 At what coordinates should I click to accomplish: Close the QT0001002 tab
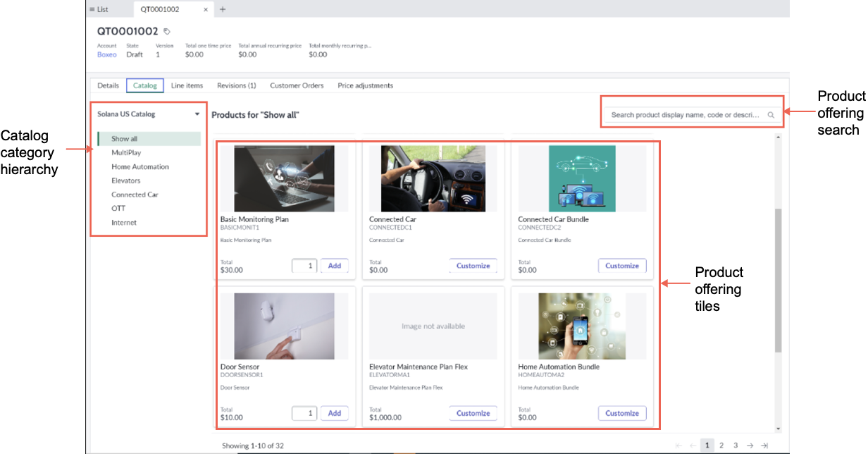click(x=205, y=9)
